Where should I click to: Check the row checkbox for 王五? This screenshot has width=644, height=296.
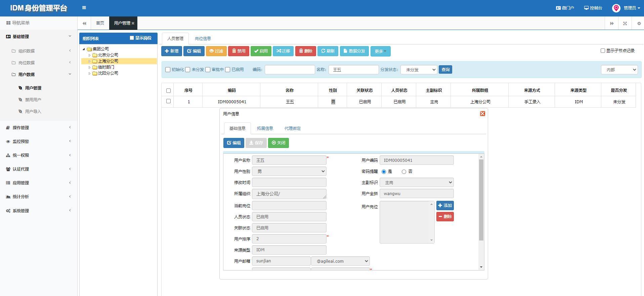coord(168,101)
